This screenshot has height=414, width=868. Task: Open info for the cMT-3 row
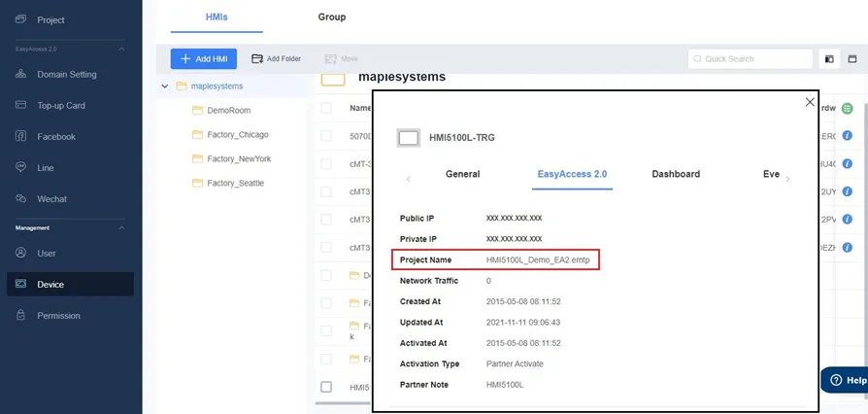coord(847,163)
